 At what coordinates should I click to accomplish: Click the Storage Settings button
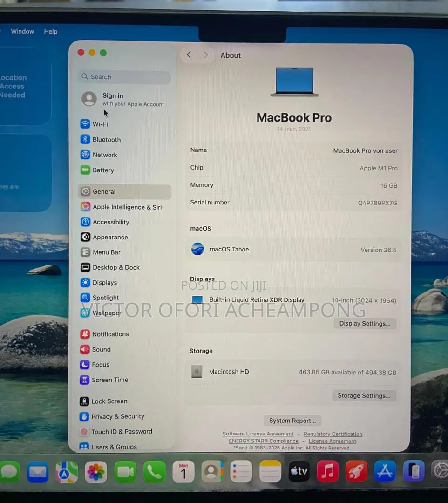point(364,395)
